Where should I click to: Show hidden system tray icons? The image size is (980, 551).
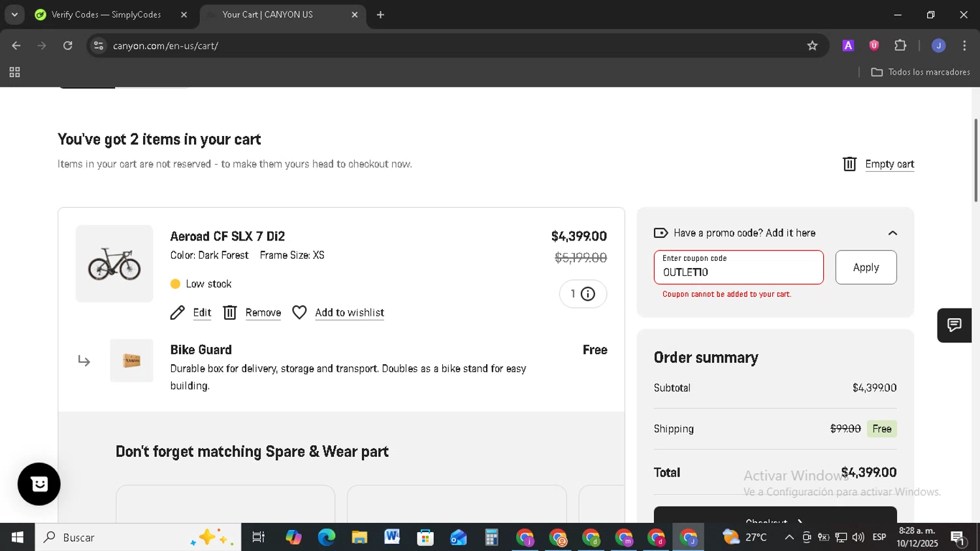(x=789, y=537)
